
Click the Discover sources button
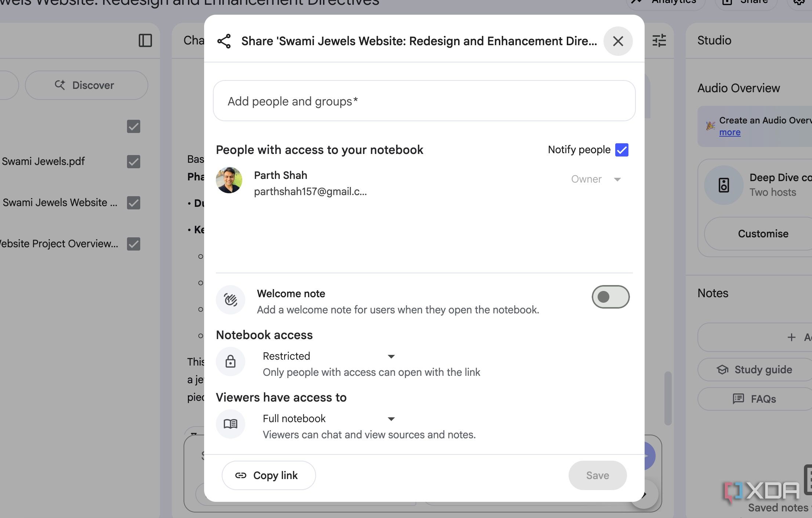[x=87, y=85]
